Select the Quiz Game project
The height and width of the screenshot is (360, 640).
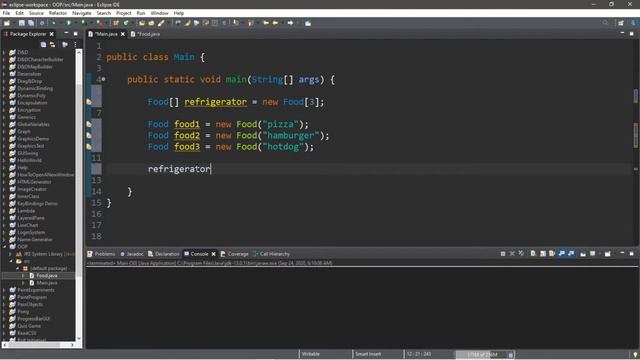point(29,326)
